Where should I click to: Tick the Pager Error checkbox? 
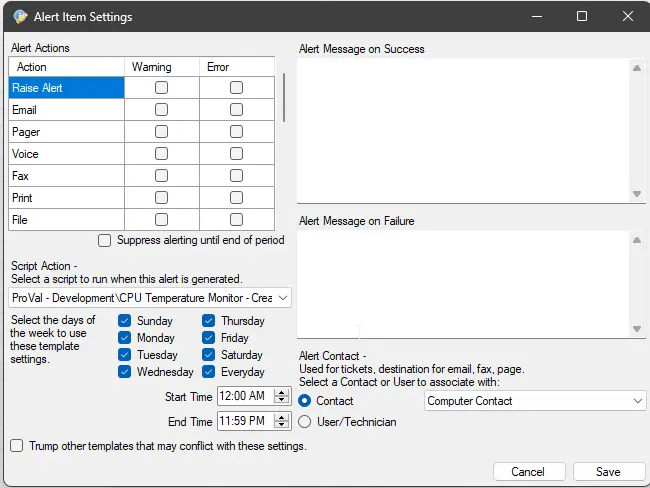pos(236,131)
